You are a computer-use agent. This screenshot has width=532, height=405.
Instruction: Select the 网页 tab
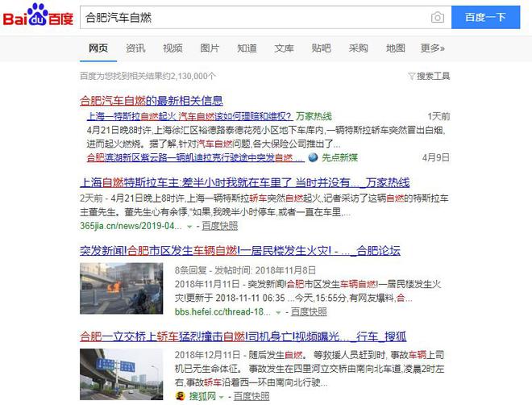click(x=98, y=48)
